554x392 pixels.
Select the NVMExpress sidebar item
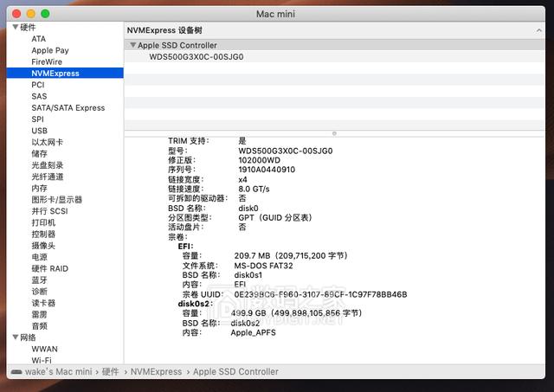coord(65,73)
